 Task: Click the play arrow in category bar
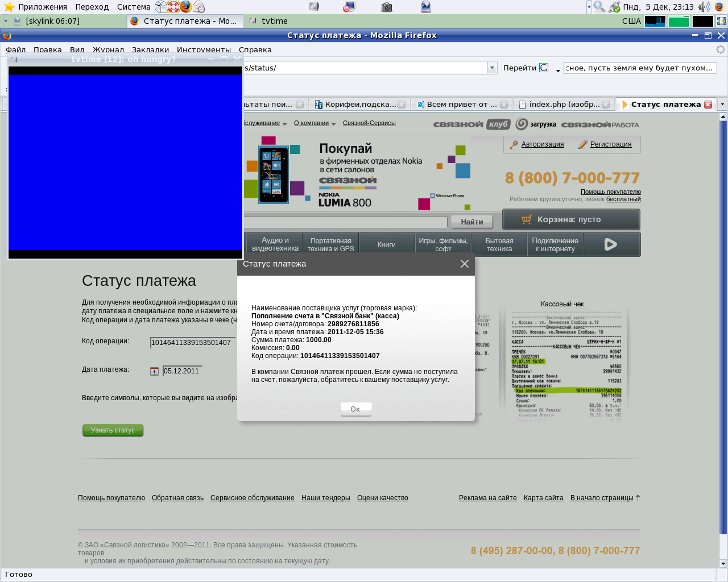pyautogui.click(x=611, y=244)
